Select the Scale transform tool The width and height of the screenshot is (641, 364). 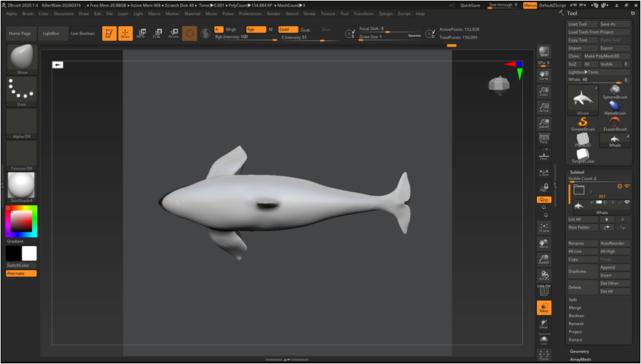[x=157, y=33]
